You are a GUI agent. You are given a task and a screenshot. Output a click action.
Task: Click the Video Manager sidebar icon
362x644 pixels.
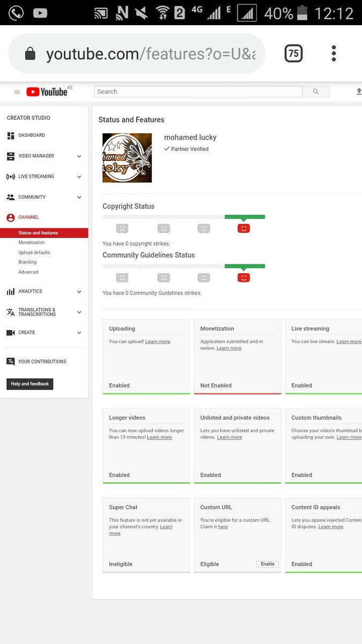(x=11, y=156)
